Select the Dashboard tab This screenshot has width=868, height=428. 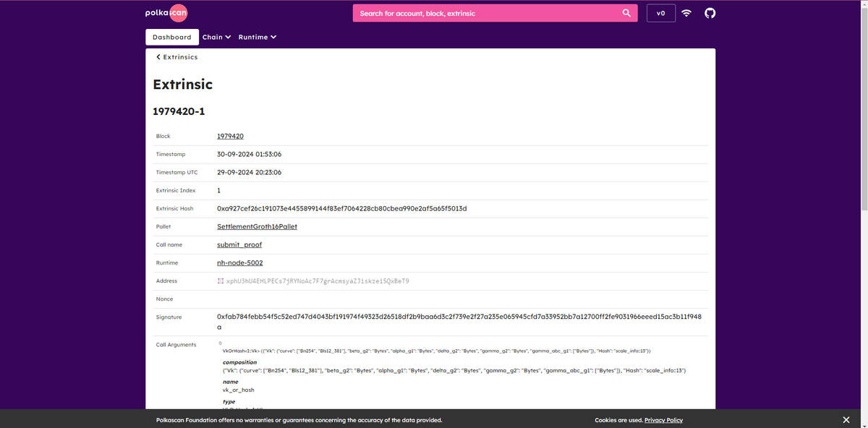tap(172, 37)
